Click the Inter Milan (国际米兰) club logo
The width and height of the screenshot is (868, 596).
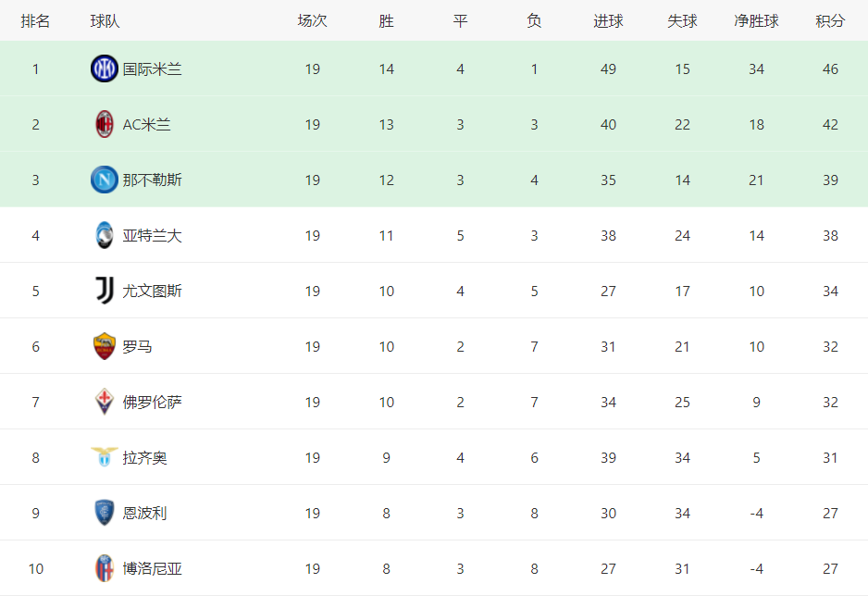104,68
